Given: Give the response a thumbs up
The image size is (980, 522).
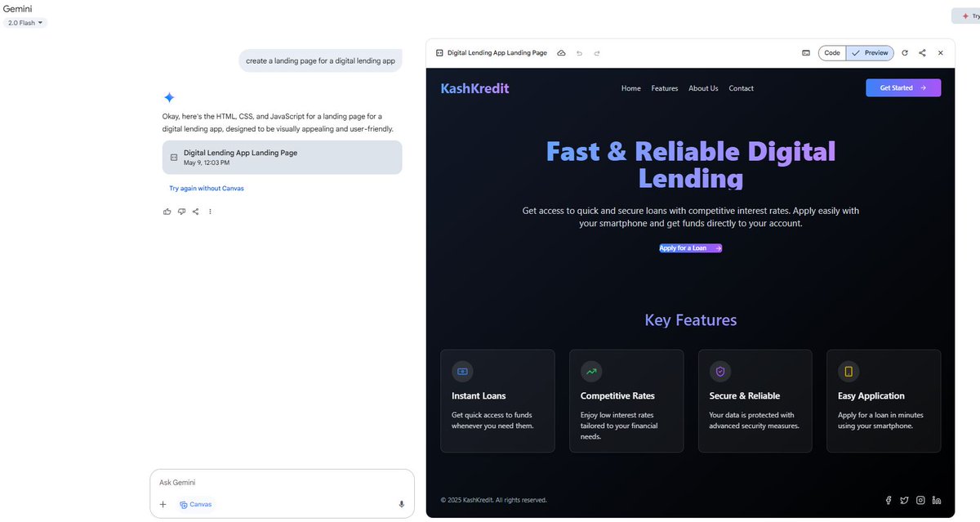Looking at the screenshot, I should pos(167,212).
